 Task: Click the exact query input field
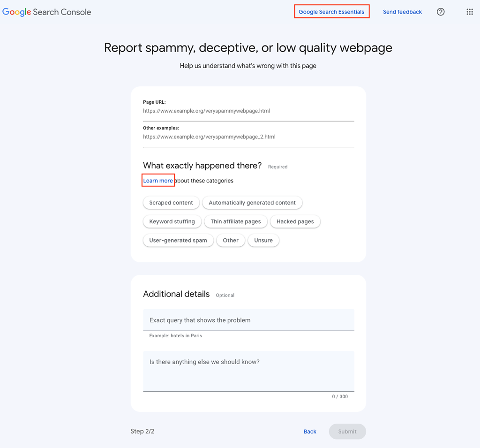pos(248,319)
